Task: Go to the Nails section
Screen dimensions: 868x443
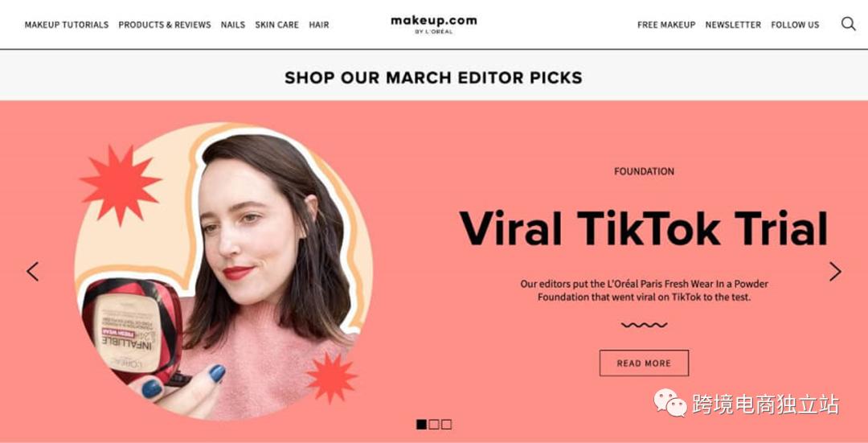Action: tap(232, 25)
